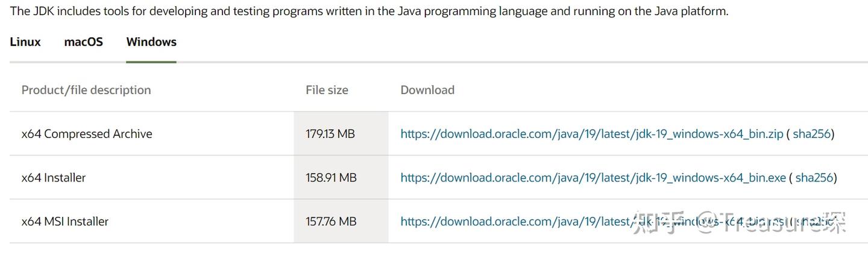
Task: Click the x64 Compressed Archive row label
Action: [x=87, y=134]
